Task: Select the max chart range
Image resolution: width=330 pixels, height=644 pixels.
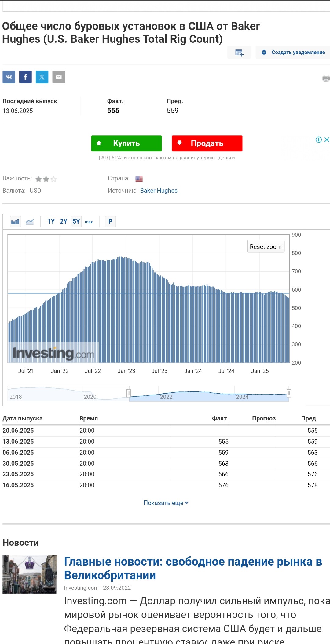Action: point(89,222)
